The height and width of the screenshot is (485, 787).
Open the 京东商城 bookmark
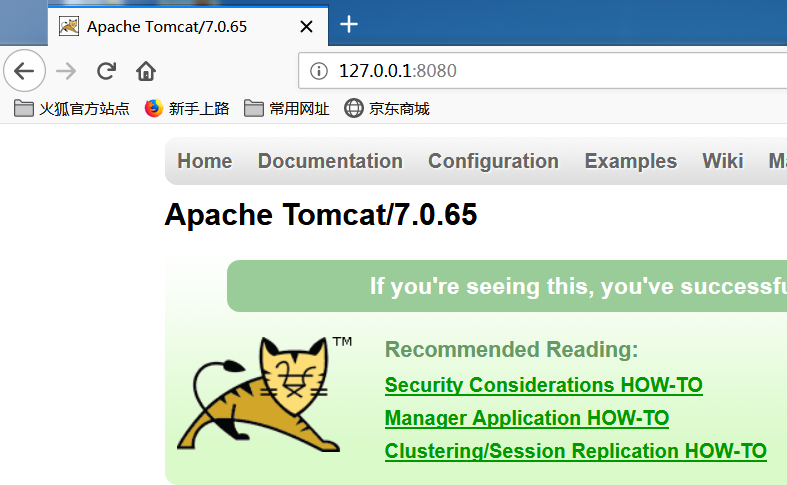pyautogui.click(x=386, y=108)
